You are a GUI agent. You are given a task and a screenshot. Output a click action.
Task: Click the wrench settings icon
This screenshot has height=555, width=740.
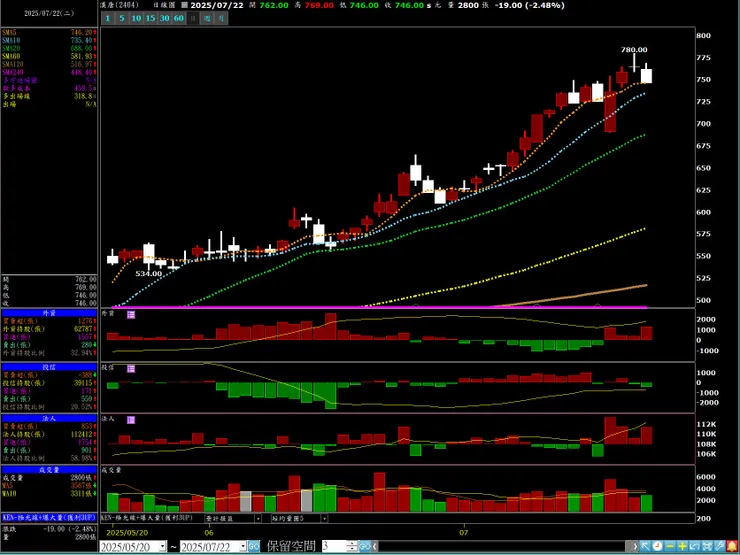pyautogui.click(x=719, y=547)
